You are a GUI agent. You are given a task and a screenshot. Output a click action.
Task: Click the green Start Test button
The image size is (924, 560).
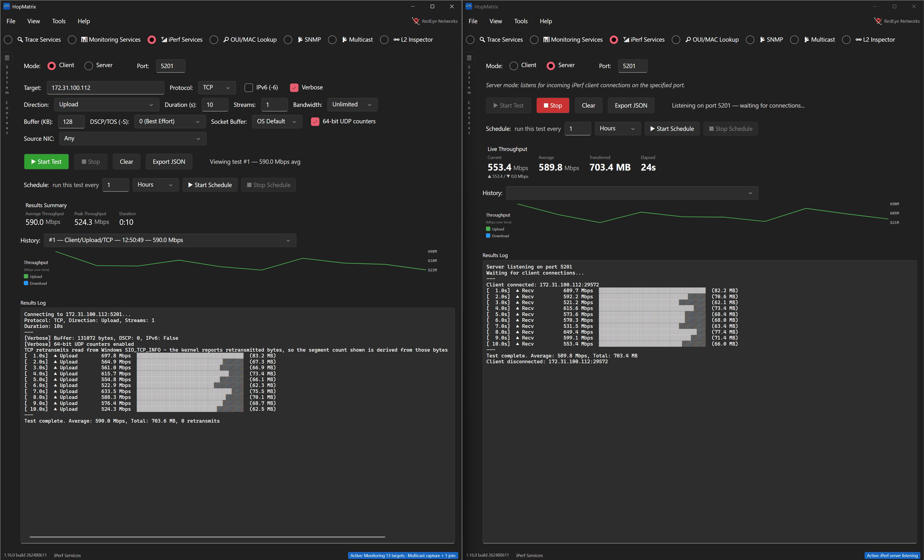tap(46, 162)
